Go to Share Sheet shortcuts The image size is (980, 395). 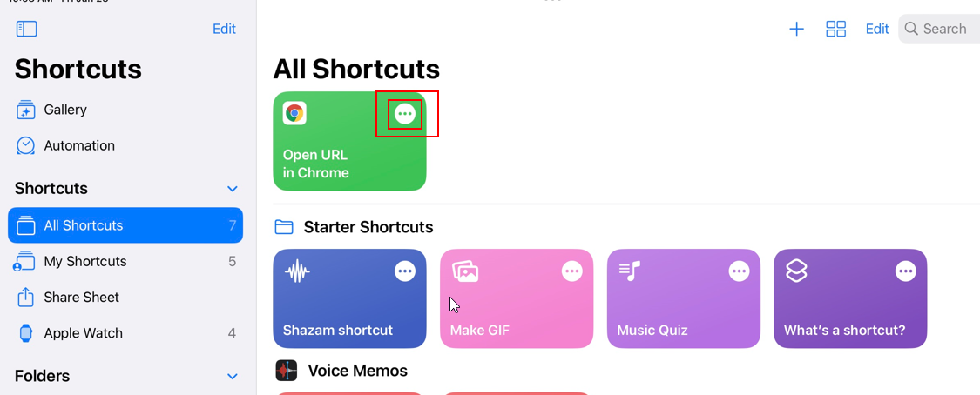coord(82,297)
